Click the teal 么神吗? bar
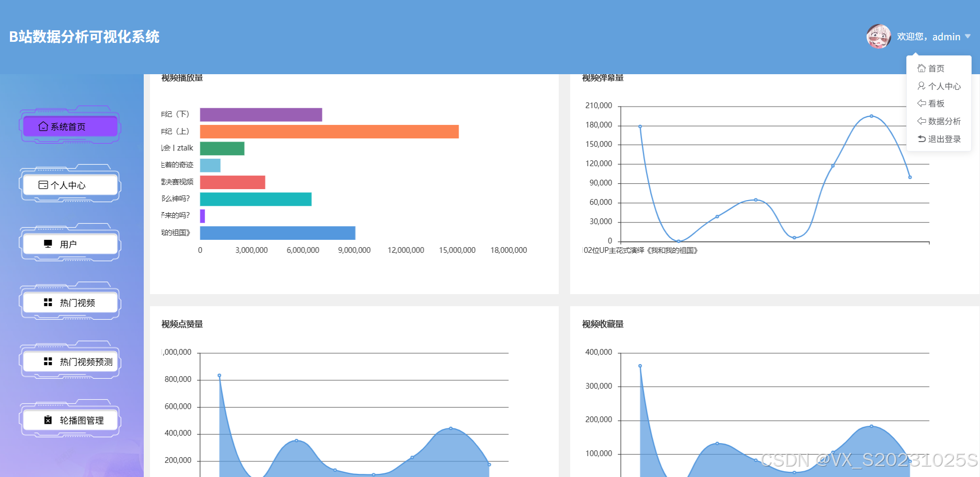This screenshot has height=477, width=980. (256, 199)
